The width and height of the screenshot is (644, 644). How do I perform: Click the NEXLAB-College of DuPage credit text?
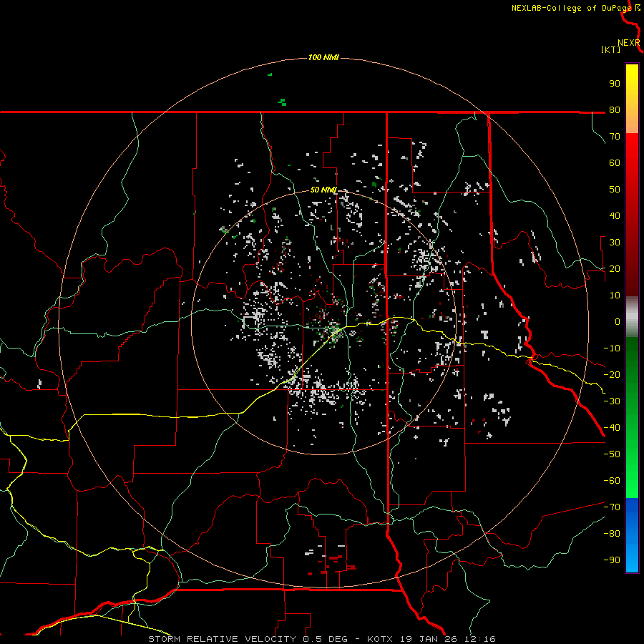point(571,8)
